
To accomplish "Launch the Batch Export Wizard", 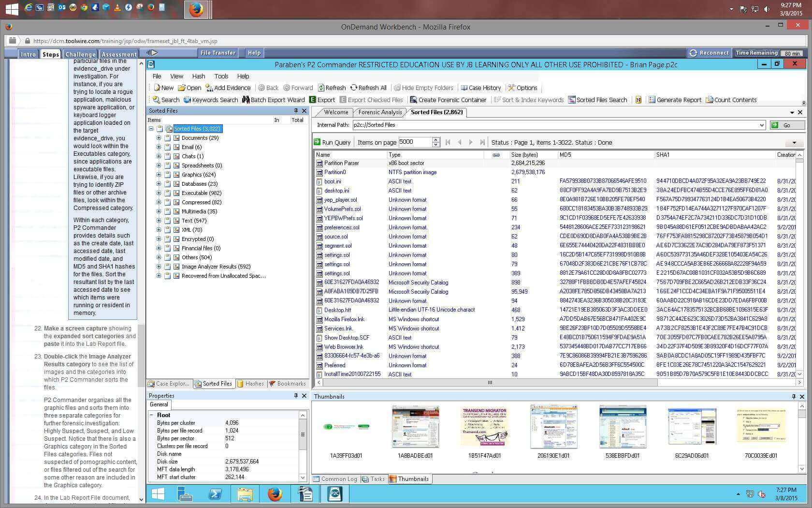I will tap(273, 100).
